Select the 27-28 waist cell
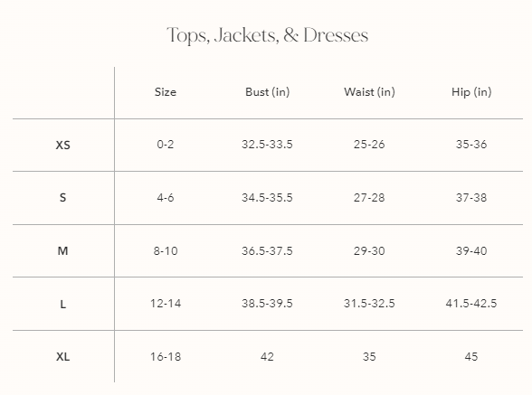Image resolution: width=532 pixels, height=395 pixels. [369, 198]
